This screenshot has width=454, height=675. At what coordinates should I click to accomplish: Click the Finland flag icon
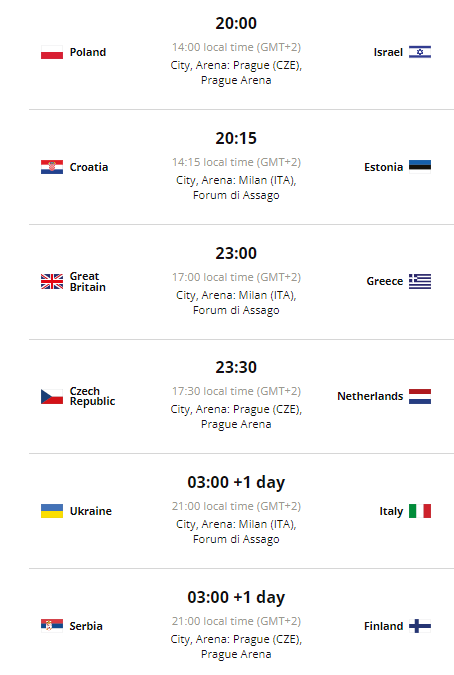tap(420, 626)
